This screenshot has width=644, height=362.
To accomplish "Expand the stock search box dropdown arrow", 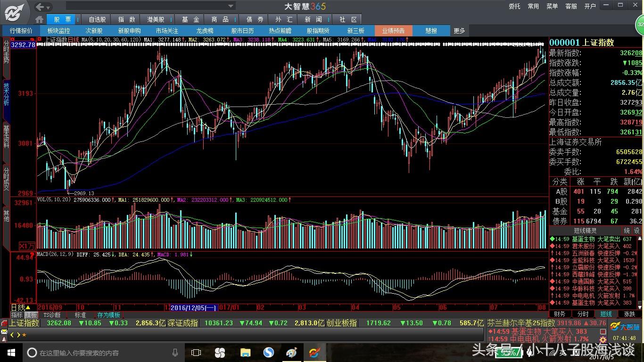I will point(231,6).
